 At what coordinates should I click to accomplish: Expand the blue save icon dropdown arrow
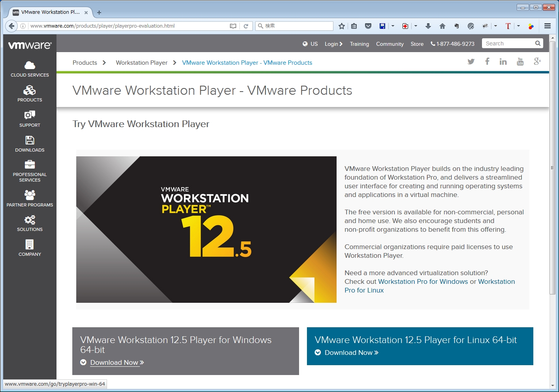click(x=393, y=26)
